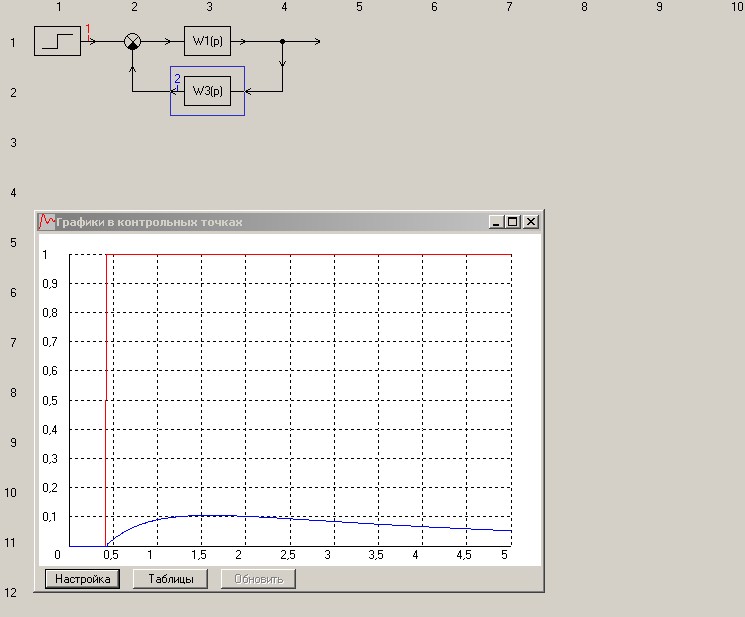
Task: Maximize the graph window
Action: coord(513,222)
